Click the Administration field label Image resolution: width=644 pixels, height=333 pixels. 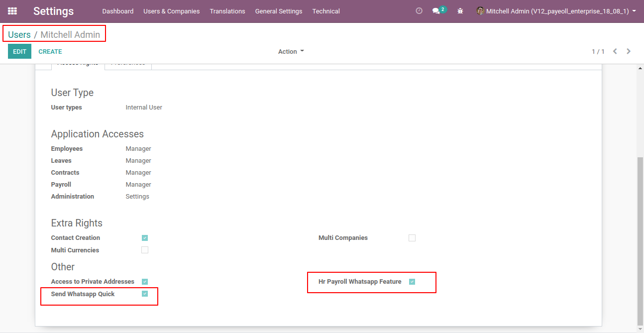[x=73, y=197]
